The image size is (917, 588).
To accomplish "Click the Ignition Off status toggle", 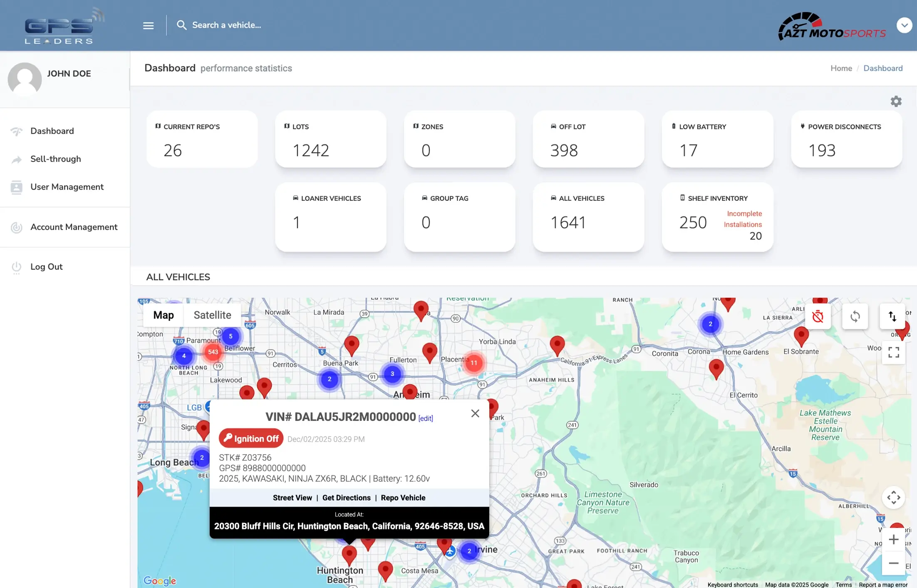I will (251, 438).
